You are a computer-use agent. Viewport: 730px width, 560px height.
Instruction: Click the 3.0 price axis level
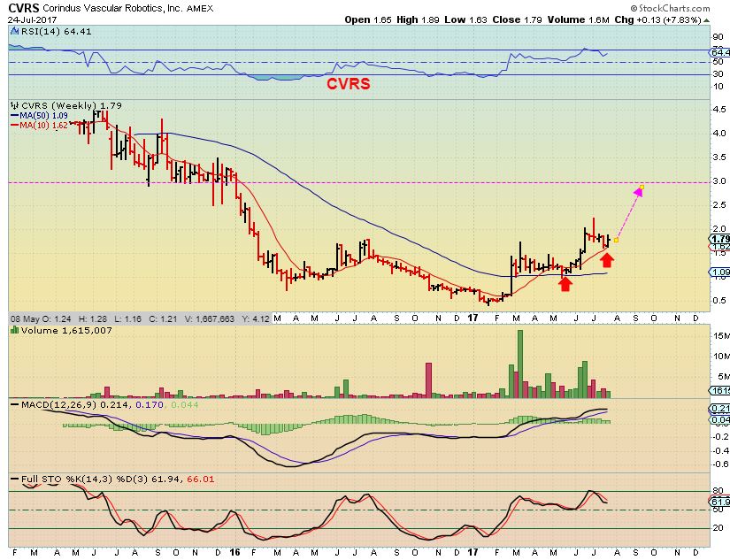coord(719,181)
